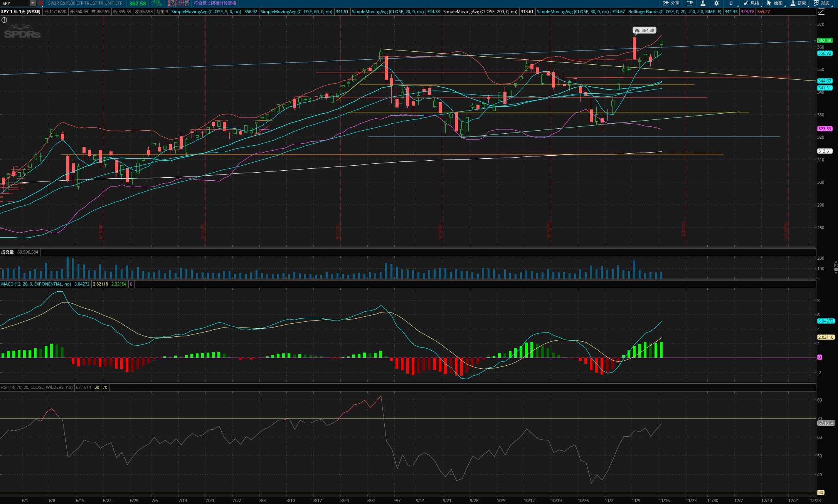Click the 8/21/20 expiration date marker

[x=338, y=232]
